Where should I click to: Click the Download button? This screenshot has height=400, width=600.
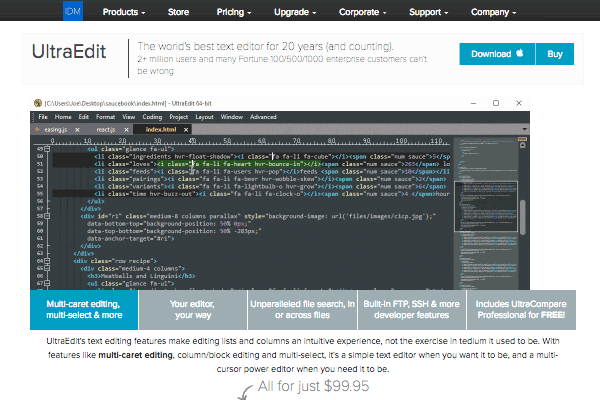pos(497,54)
